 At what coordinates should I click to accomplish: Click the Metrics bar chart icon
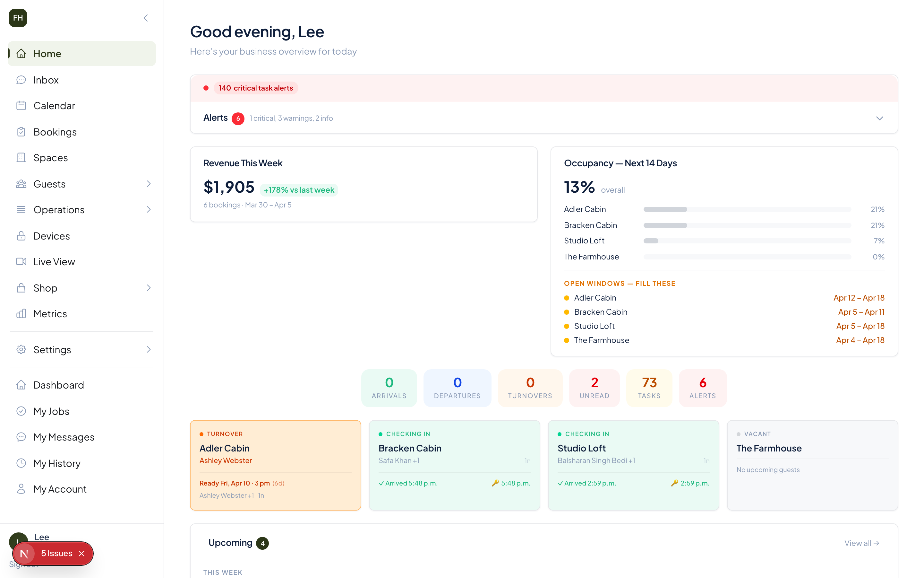[x=21, y=313]
